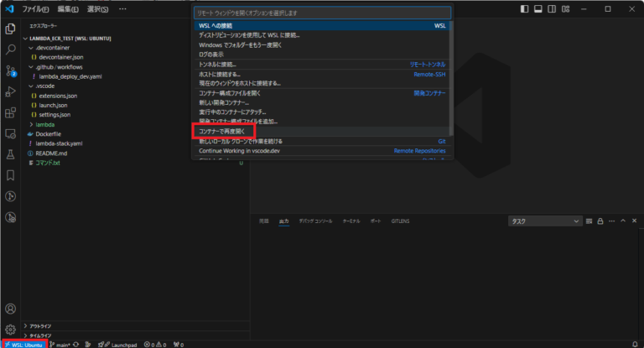Open the Accounts menu icon

coord(10,309)
